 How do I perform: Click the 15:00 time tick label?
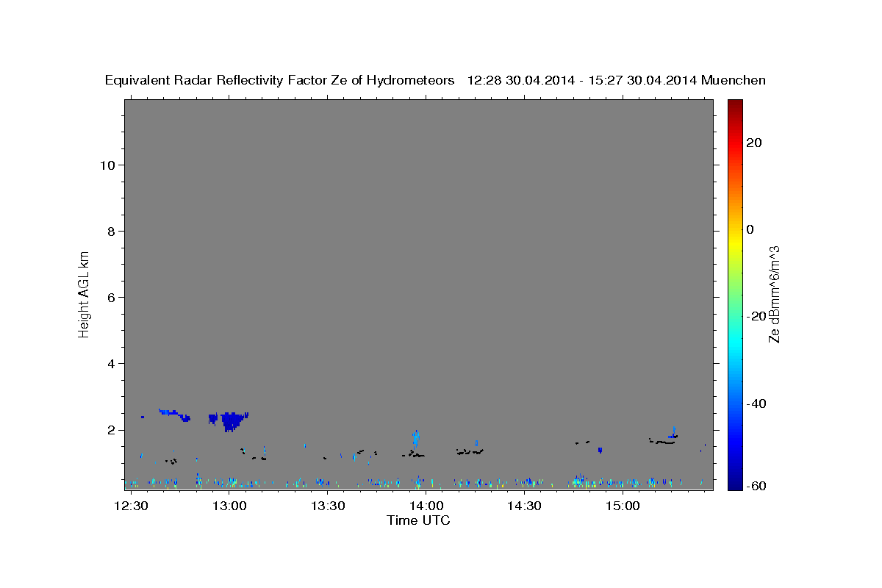tap(623, 506)
